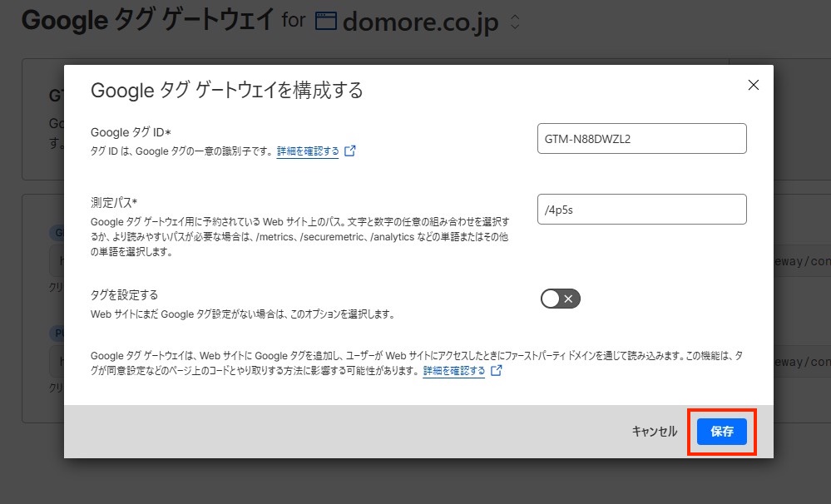Click the キャンセル cancel button
Viewport: 831px width, 504px height.
[655, 432]
